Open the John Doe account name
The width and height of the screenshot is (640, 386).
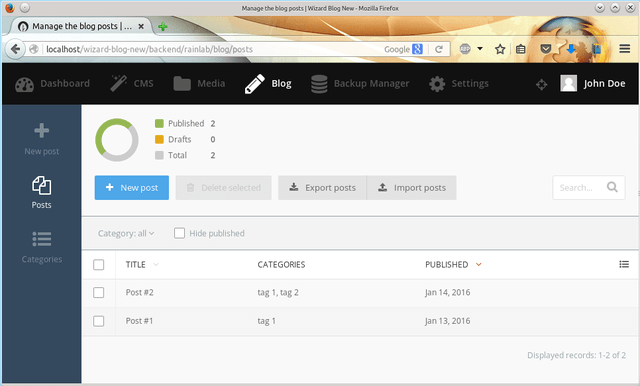(604, 84)
